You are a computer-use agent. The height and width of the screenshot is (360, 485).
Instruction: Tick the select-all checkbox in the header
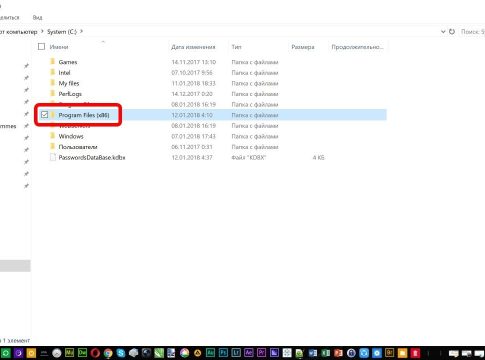coord(41,47)
